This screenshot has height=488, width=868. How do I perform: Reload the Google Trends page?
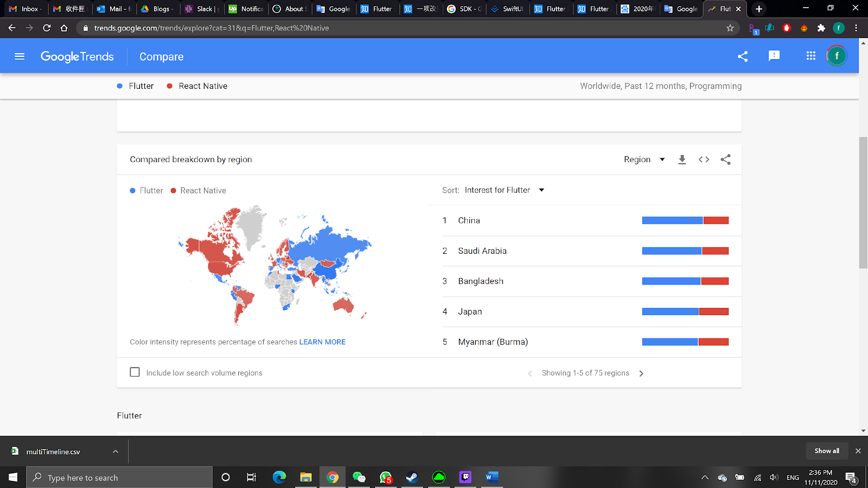[47, 28]
